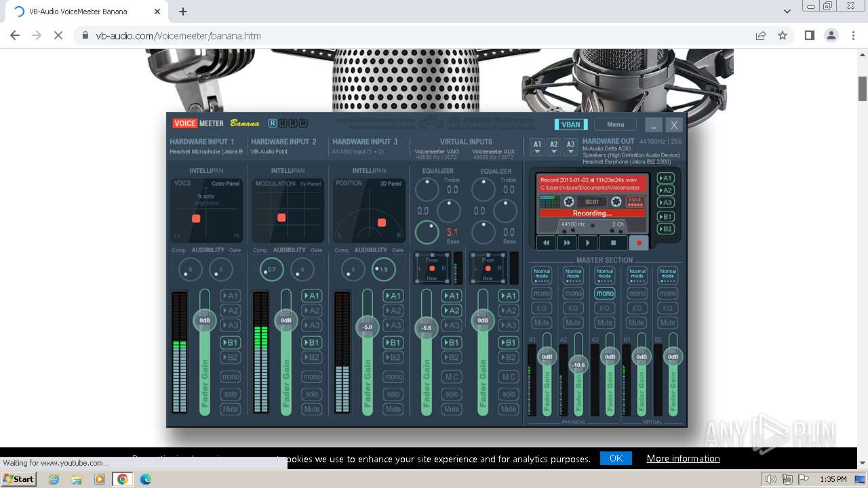Go back using the browser back arrow

(15, 35)
